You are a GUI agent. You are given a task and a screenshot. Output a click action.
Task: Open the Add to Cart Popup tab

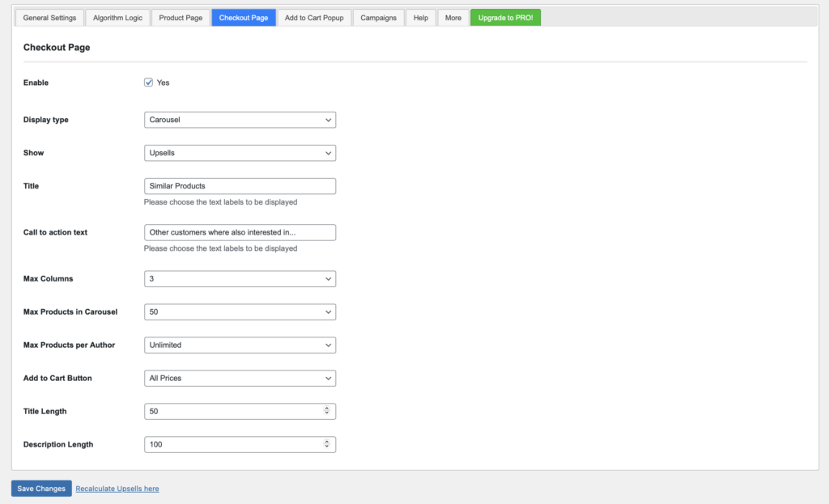pos(314,17)
